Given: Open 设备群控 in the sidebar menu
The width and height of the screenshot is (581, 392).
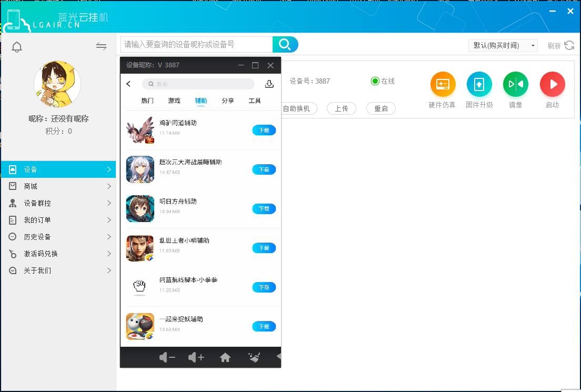Looking at the screenshot, I should (x=58, y=203).
